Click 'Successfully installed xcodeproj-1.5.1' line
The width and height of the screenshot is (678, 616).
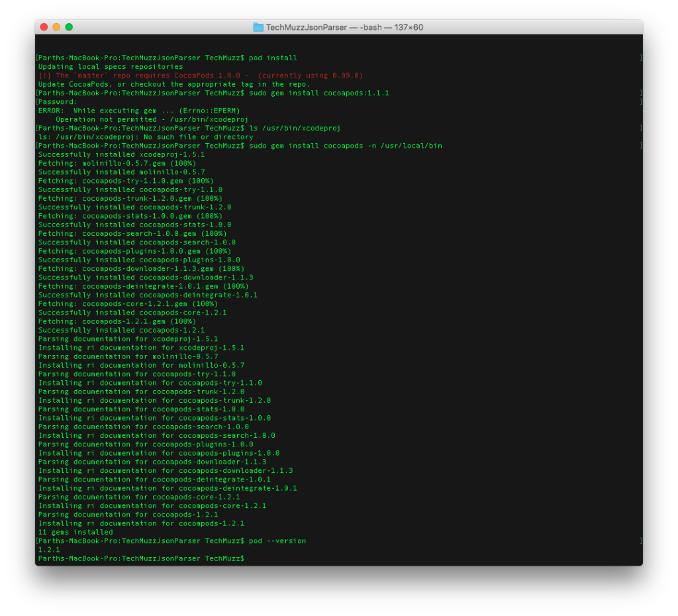point(122,155)
